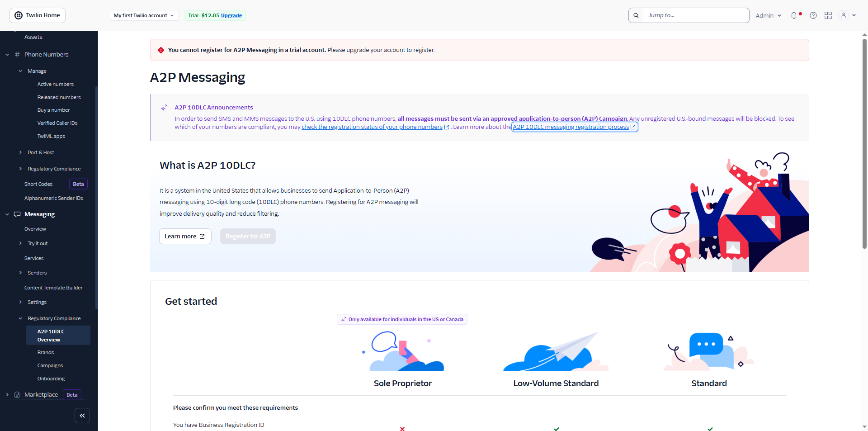The width and height of the screenshot is (868, 431).
Task: Click the Phone Numbers hash icon
Action: pos(17,55)
